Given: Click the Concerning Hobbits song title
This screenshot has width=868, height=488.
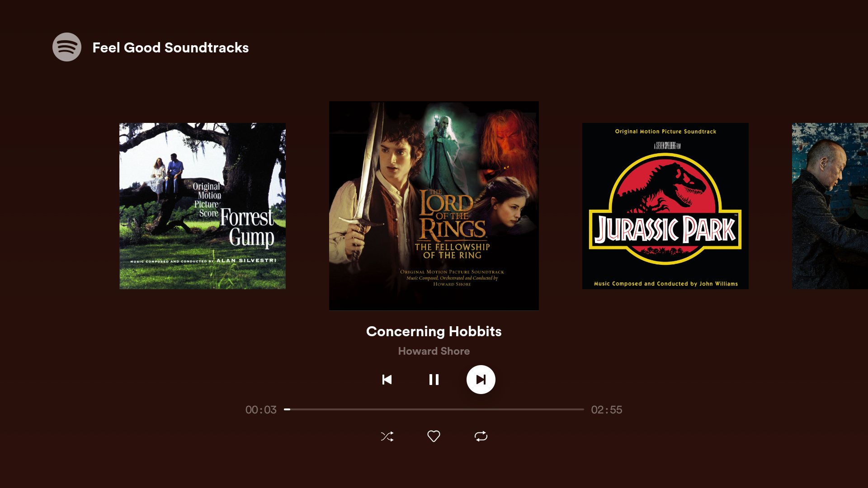Looking at the screenshot, I should coord(434,331).
